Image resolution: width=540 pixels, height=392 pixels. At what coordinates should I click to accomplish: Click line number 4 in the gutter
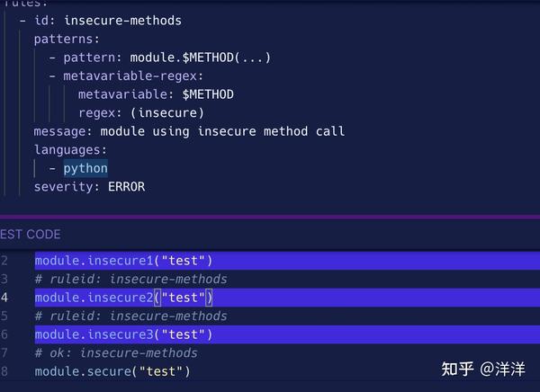(x=4, y=298)
